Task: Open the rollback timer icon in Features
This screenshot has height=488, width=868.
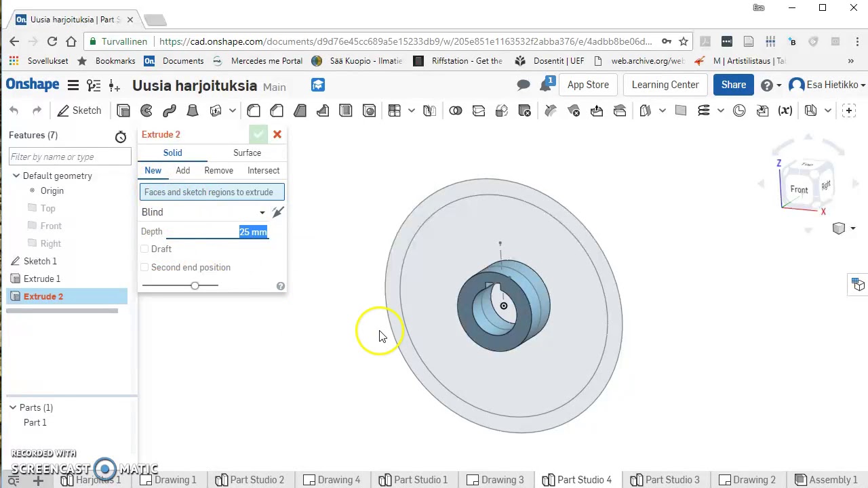Action: click(121, 137)
